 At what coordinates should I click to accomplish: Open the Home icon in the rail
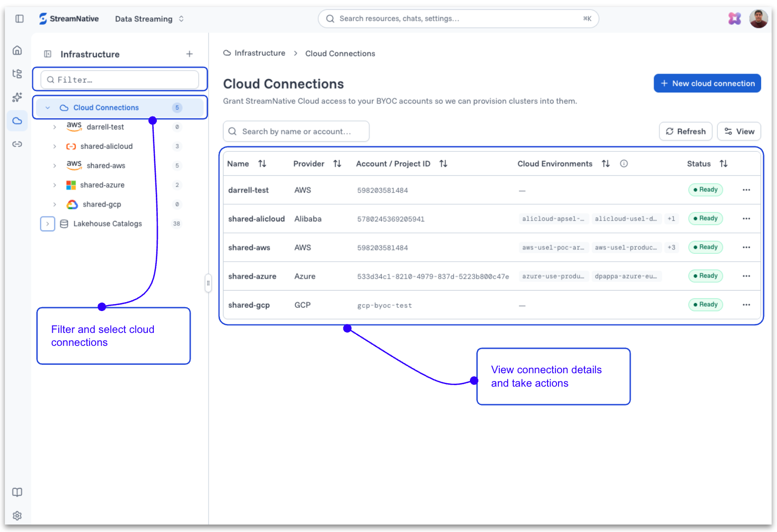pos(17,50)
